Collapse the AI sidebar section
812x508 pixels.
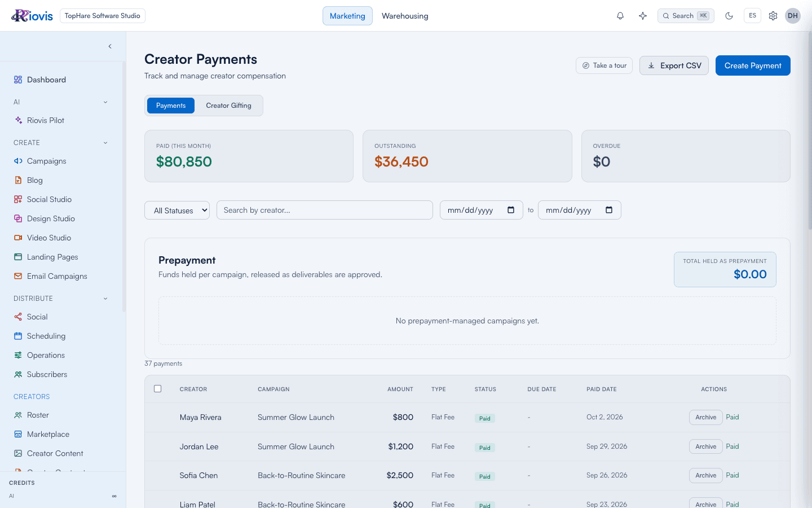click(x=105, y=102)
